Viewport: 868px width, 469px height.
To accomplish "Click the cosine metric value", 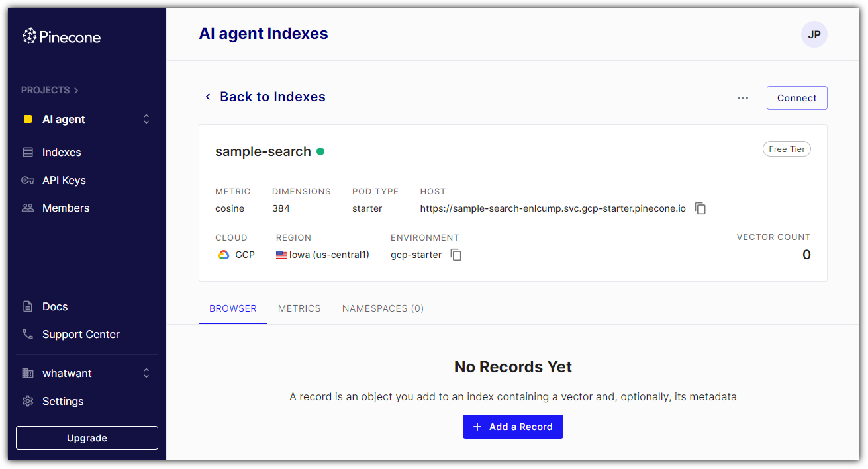I will (230, 208).
